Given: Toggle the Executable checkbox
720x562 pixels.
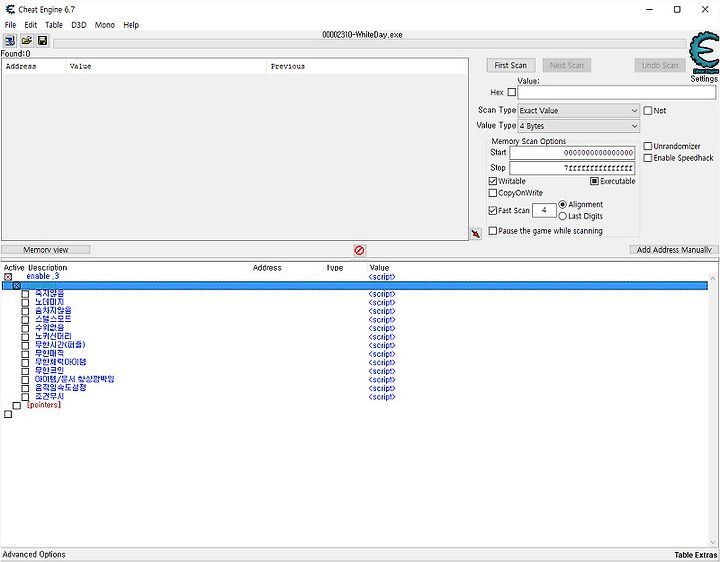Looking at the screenshot, I should click(594, 181).
